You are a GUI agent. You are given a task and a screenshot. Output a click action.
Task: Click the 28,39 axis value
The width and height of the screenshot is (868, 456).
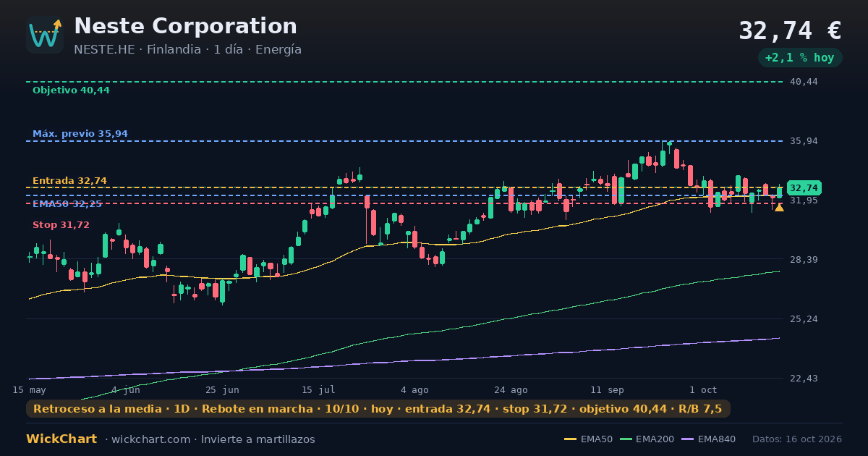[804, 260]
